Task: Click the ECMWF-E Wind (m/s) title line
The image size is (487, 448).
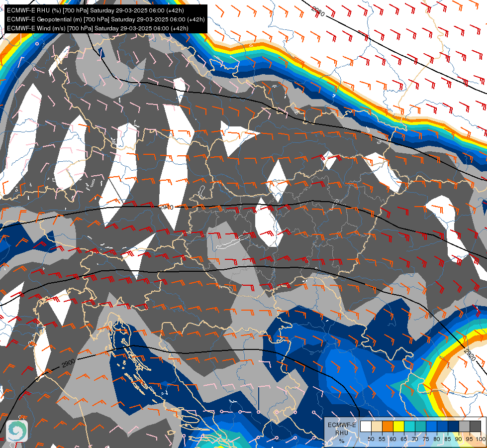Action: pyautogui.click(x=97, y=28)
